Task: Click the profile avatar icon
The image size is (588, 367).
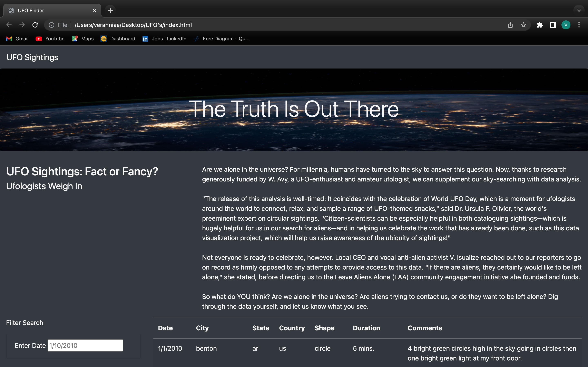Action: pyautogui.click(x=566, y=25)
